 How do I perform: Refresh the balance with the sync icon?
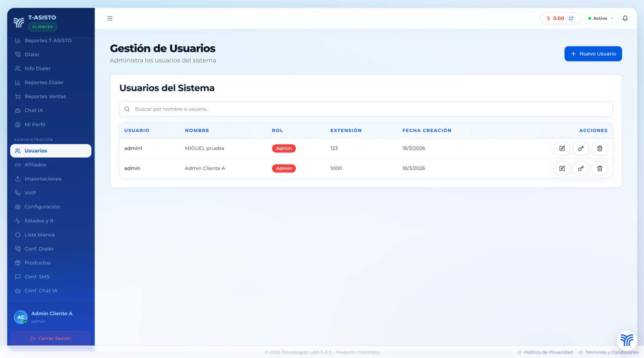pyautogui.click(x=571, y=19)
